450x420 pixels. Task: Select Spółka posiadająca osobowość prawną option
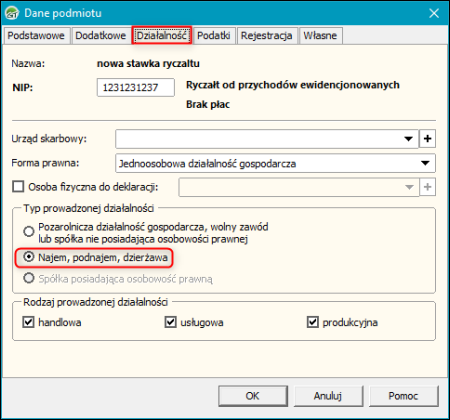coord(29,278)
